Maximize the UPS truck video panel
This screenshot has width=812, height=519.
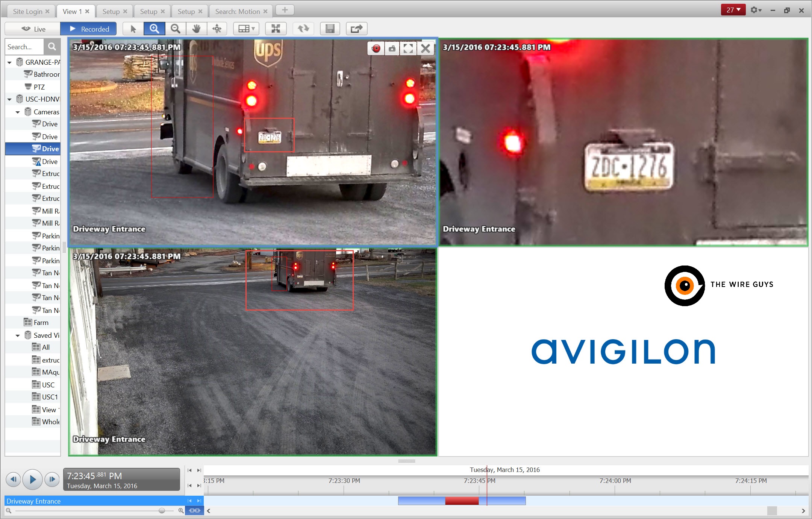click(408, 49)
